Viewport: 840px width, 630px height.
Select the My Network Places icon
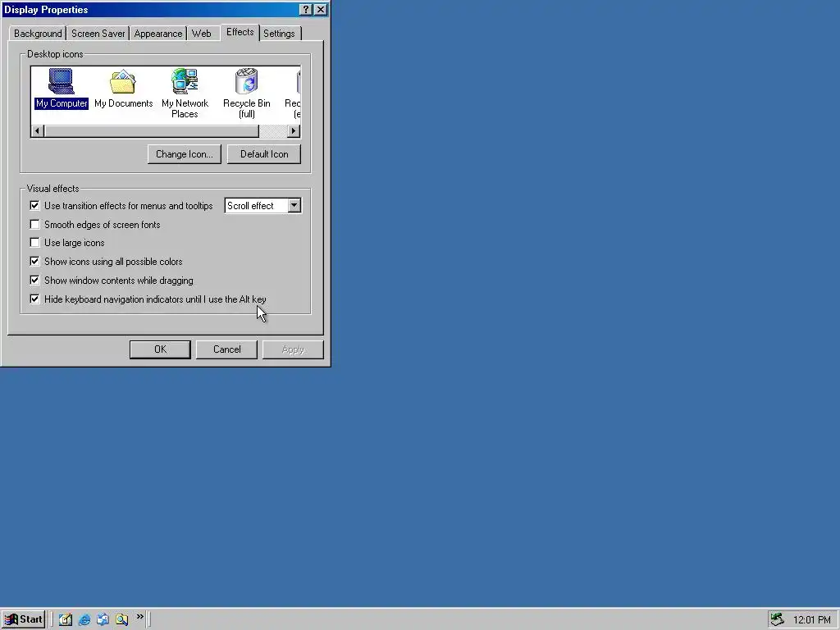[185, 94]
